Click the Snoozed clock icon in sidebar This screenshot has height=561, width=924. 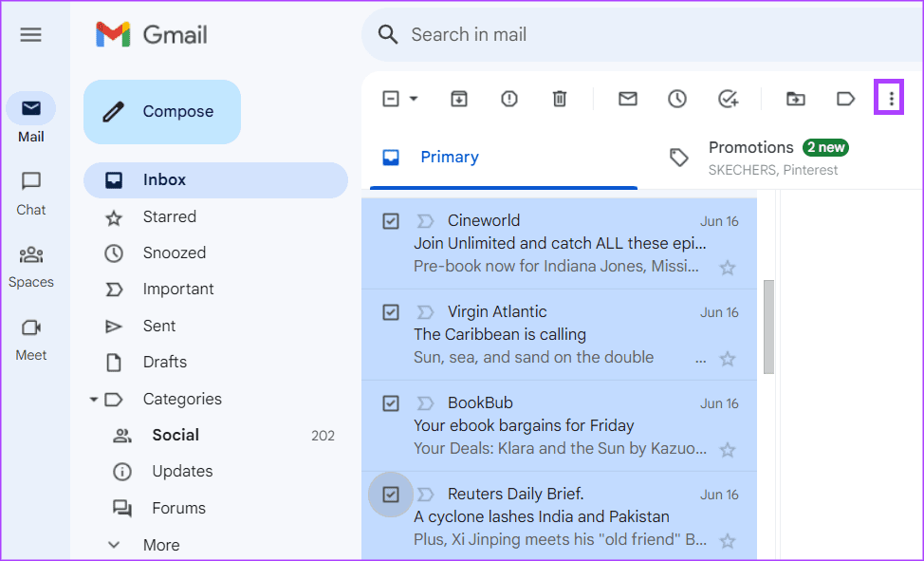coord(114,253)
